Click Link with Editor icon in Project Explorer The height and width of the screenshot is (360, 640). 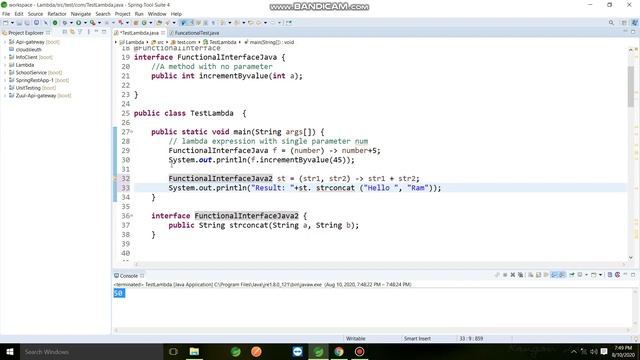click(x=72, y=32)
